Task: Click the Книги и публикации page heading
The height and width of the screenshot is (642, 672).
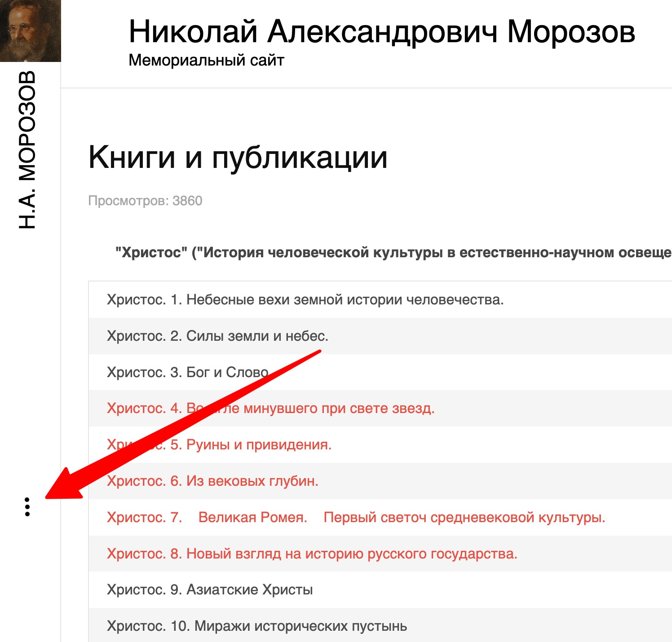Action: point(238,157)
